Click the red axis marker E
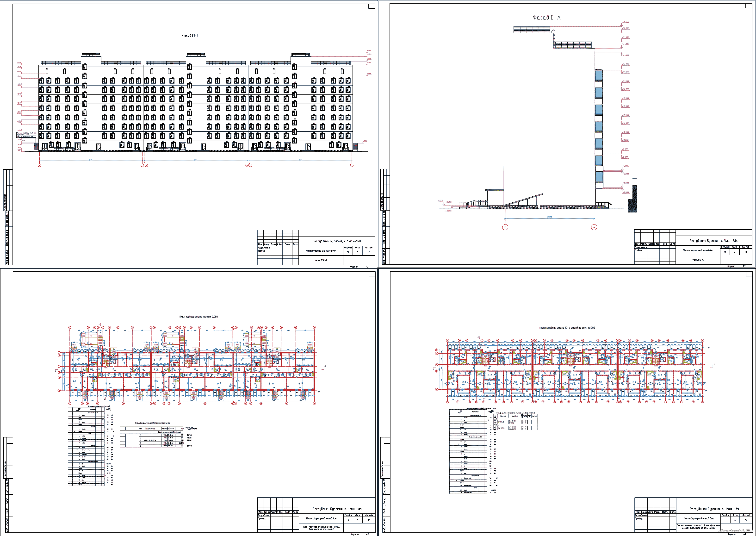 click(505, 227)
